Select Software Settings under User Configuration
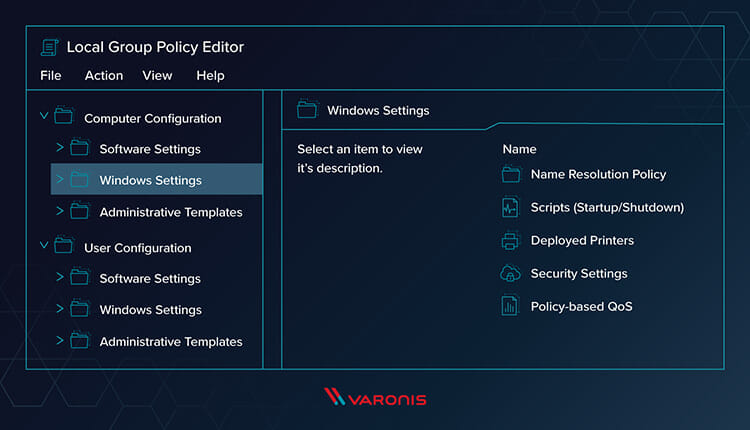This screenshot has width=750, height=430. coord(150,279)
